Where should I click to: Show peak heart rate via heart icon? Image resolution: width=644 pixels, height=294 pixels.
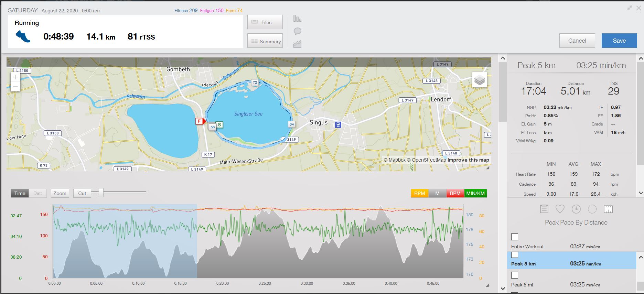coord(560,209)
